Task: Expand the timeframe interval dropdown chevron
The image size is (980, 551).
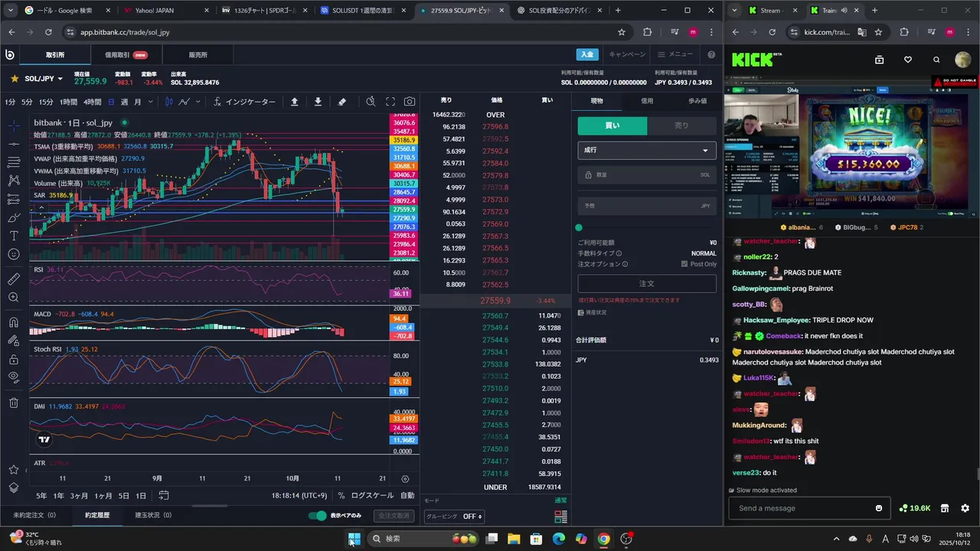Action: [150, 102]
